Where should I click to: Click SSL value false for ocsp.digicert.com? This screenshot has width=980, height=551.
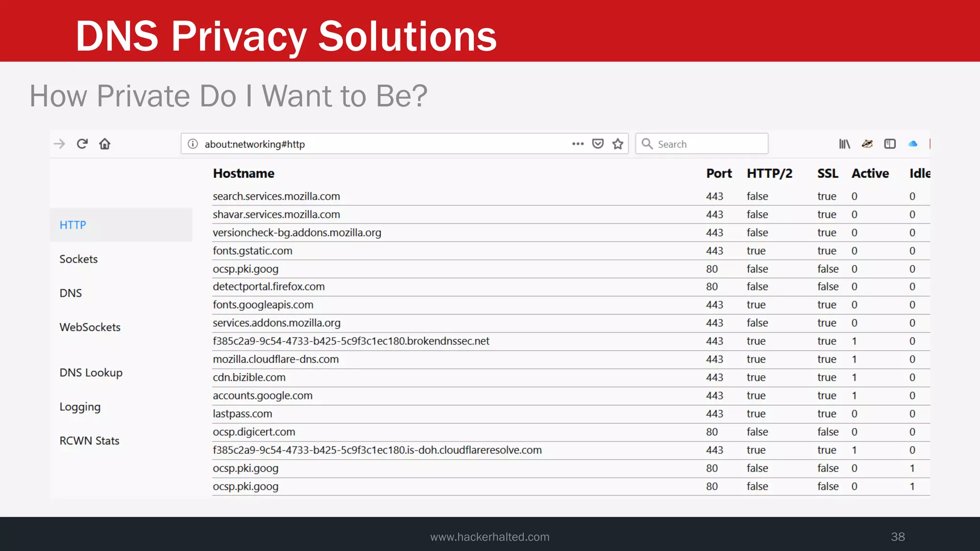(828, 432)
